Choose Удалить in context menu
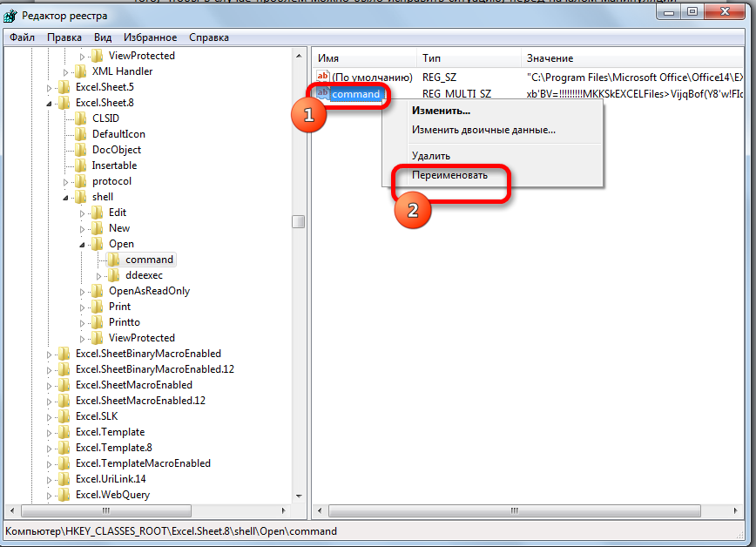 pyautogui.click(x=492, y=156)
